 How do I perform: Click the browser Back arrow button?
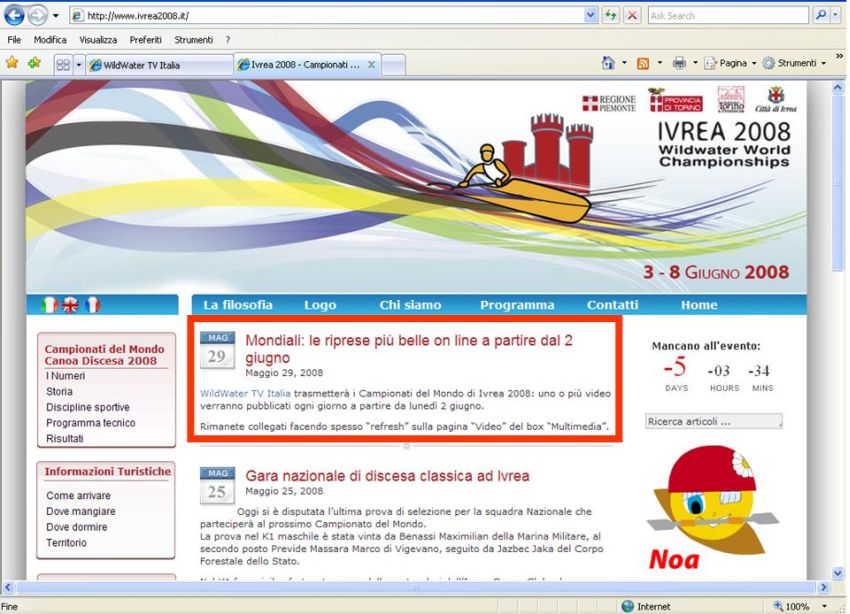[14, 16]
